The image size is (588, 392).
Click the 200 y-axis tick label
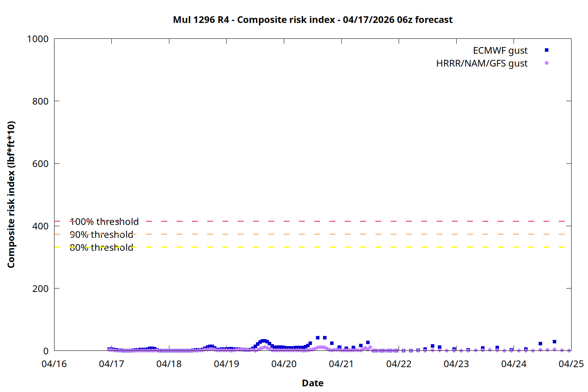(x=40, y=289)
